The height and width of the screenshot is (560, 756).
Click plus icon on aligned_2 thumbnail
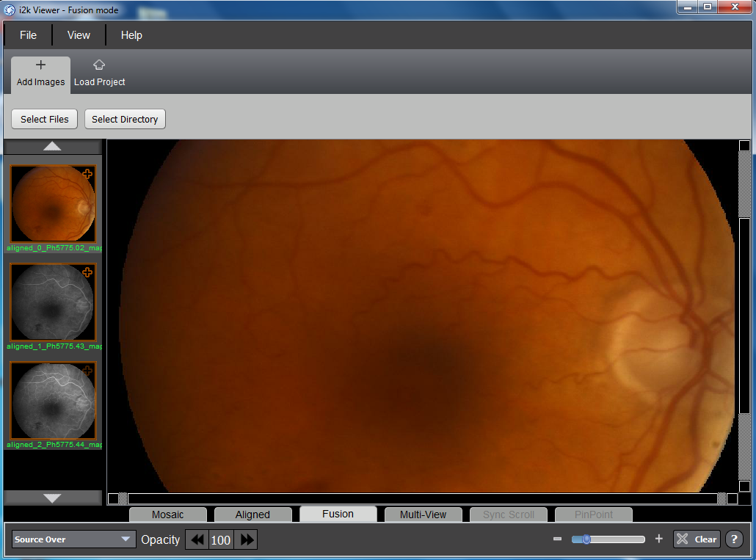click(x=87, y=371)
